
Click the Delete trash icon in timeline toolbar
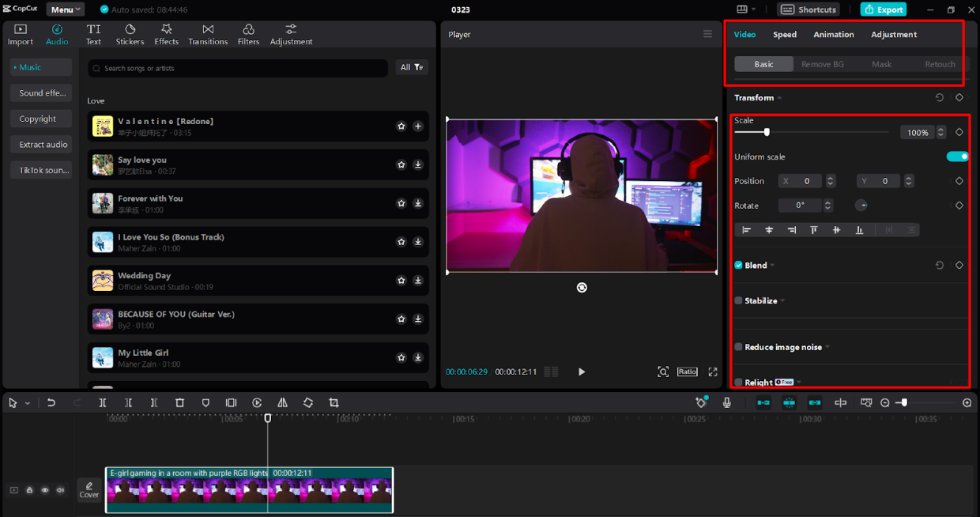point(179,403)
